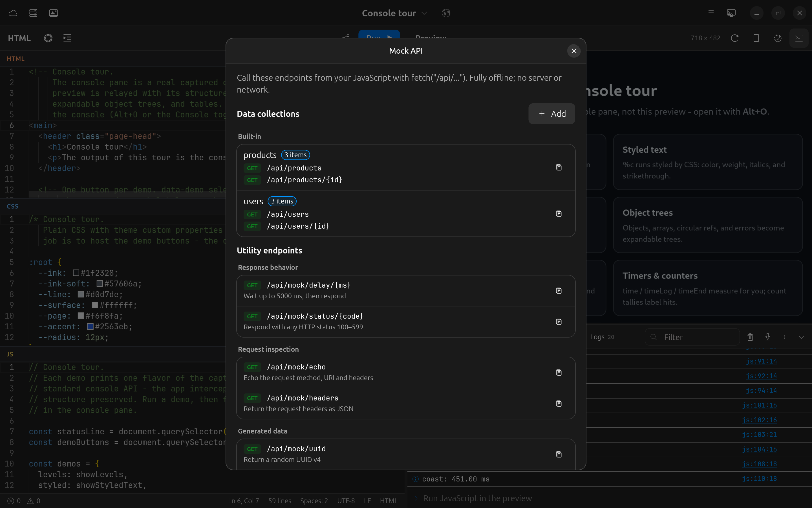This screenshot has height=508, width=812.
Task: Focus the Run JavaScript in the preview input
Action: 609,498
